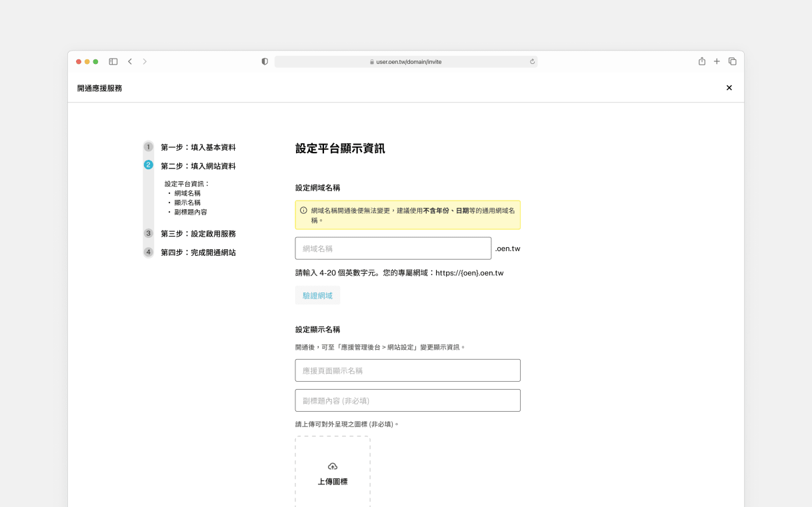Go back with the browser back arrow
The height and width of the screenshot is (507, 812).
point(130,61)
